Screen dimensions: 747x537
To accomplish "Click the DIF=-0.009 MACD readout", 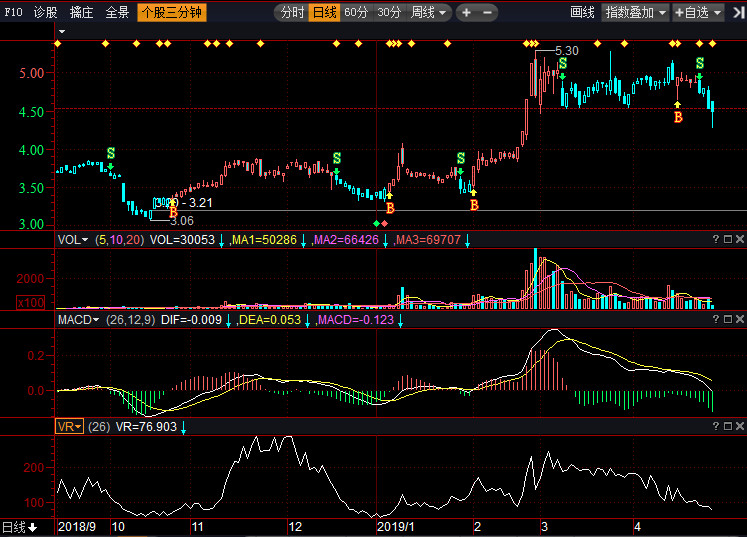I will point(191,320).
